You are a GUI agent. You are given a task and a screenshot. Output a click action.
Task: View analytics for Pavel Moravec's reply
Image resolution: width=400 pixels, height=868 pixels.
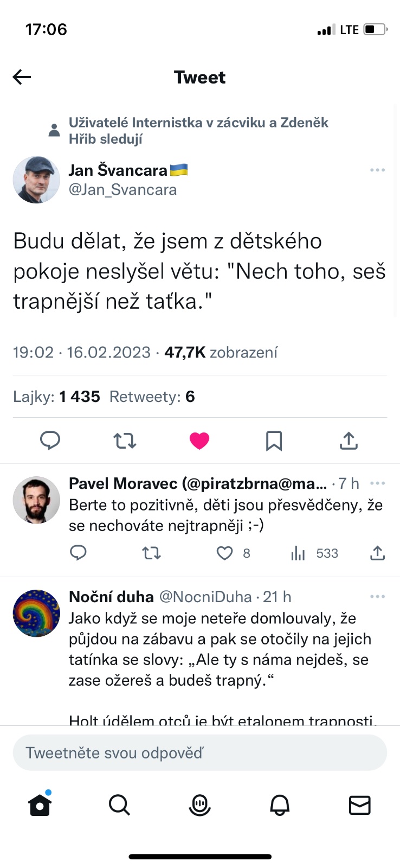click(298, 553)
